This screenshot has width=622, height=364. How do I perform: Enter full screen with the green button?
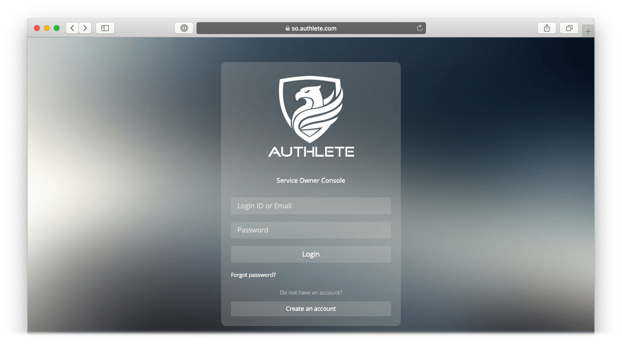pos(57,28)
